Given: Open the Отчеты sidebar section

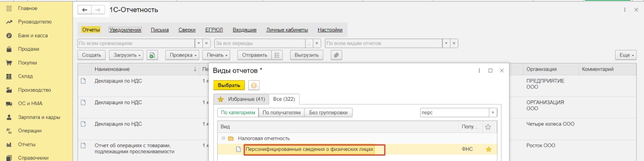Looking at the screenshot, I should [x=27, y=145].
